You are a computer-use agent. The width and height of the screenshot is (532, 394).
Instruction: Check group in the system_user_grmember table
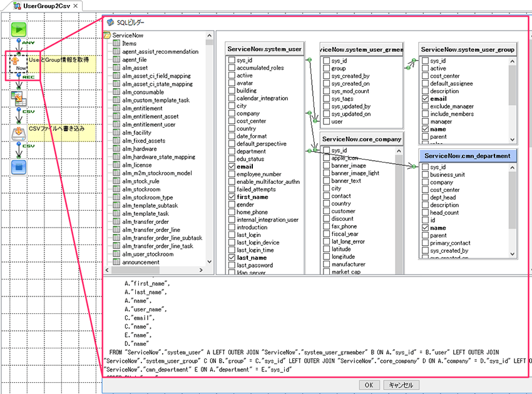point(326,68)
